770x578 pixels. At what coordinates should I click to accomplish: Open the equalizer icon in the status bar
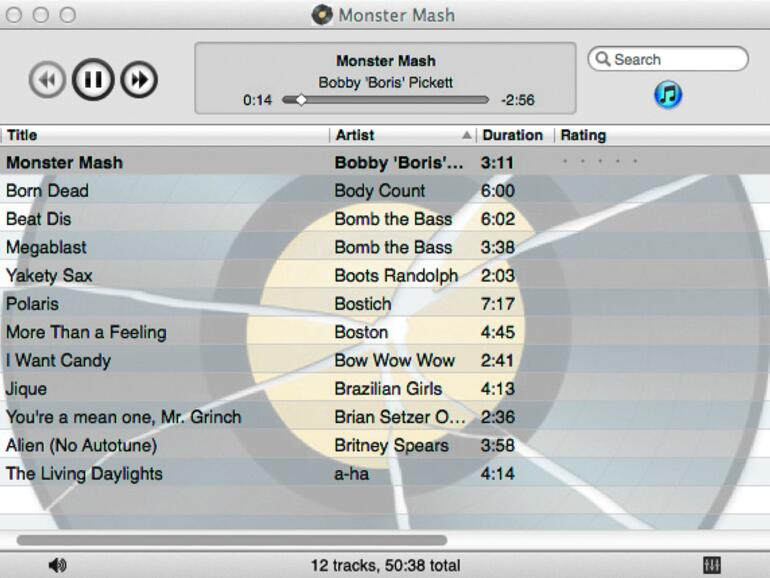coord(712,565)
